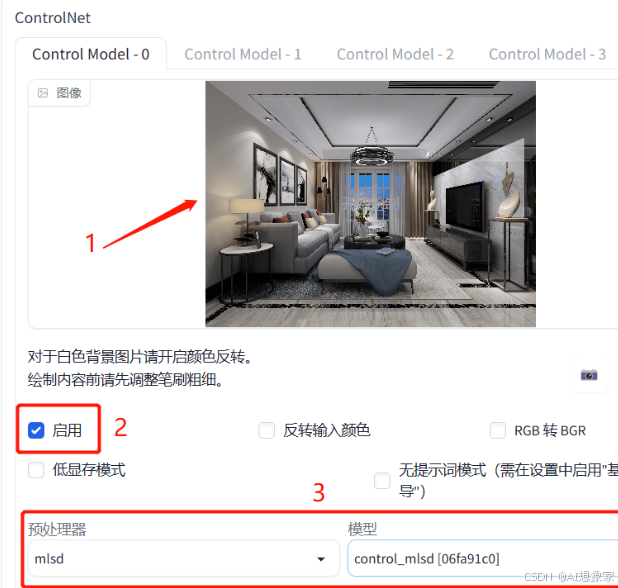The height and width of the screenshot is (588, 618).
Task: Enable RGB 转 BGR checkbox
Action: pos(498,430)
